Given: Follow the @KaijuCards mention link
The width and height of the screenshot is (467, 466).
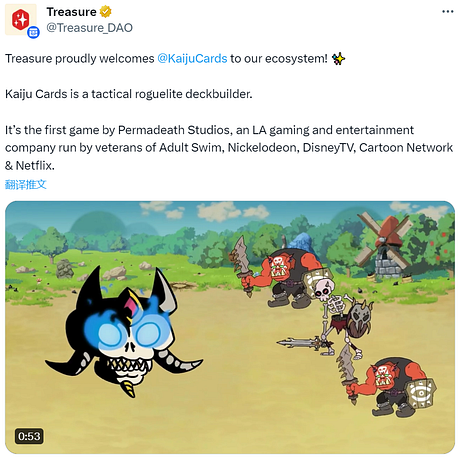Looking at the screenshot, I should [192, 59].
